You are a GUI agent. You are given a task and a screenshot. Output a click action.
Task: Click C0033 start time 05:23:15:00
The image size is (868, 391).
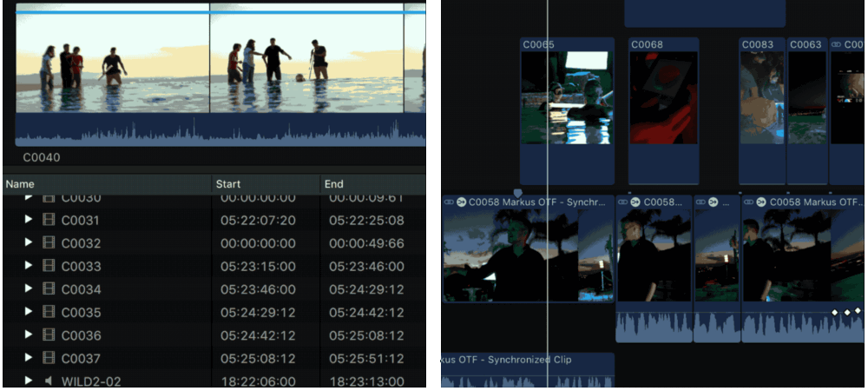[x=258, y=267]
